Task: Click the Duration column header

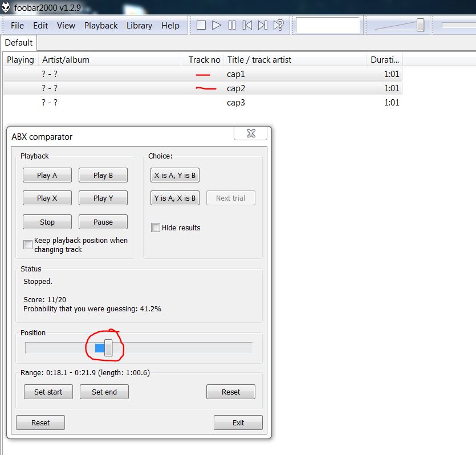Action: [x=384, y=60]
